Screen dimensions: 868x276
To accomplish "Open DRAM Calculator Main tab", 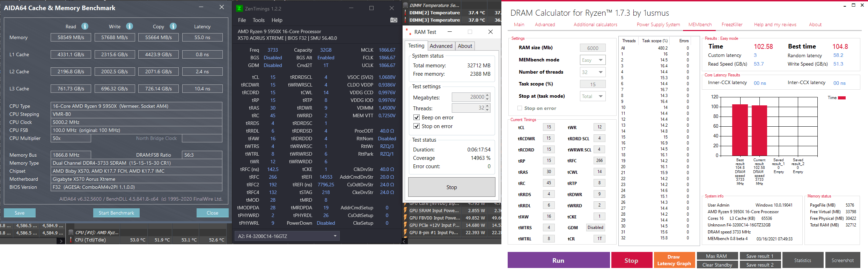I will [x=519, y=24].
